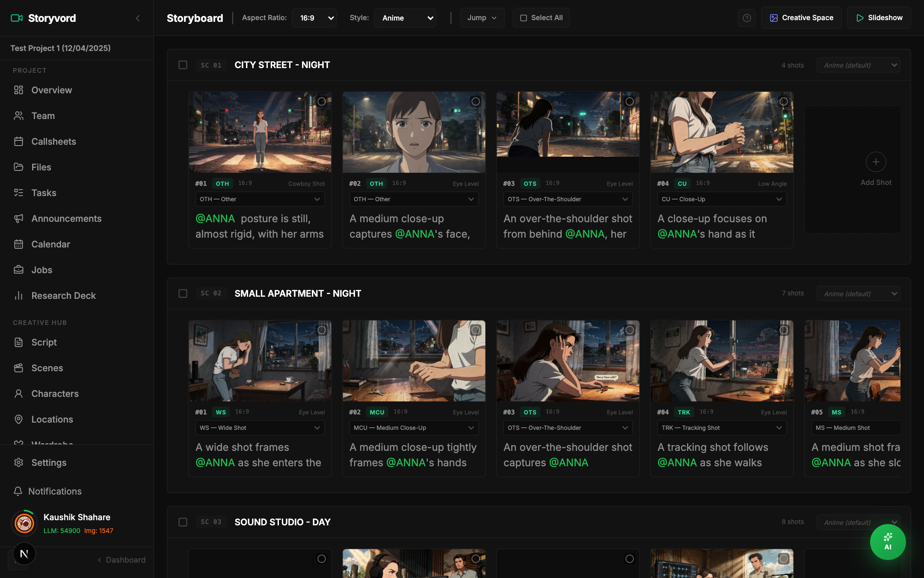This screenshot has height=578, width=924.
Task: Click the Storyvord camera logo icon
Action: pyautogui.click(x=17, y=18)
